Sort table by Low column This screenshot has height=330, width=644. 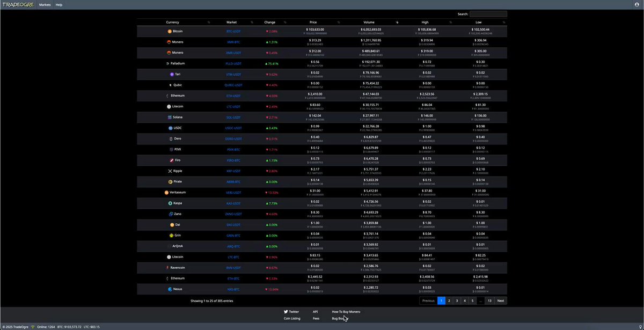479,22
